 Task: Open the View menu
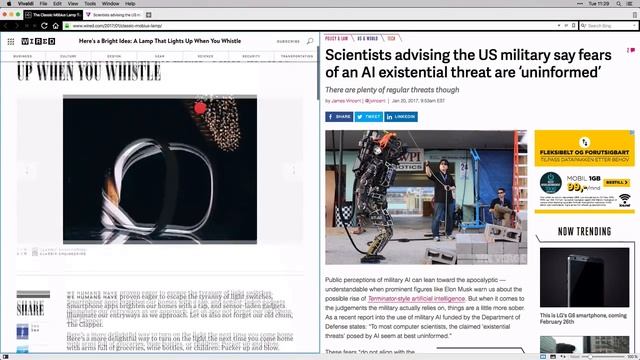pyautogui.click(x=73, y=3)
